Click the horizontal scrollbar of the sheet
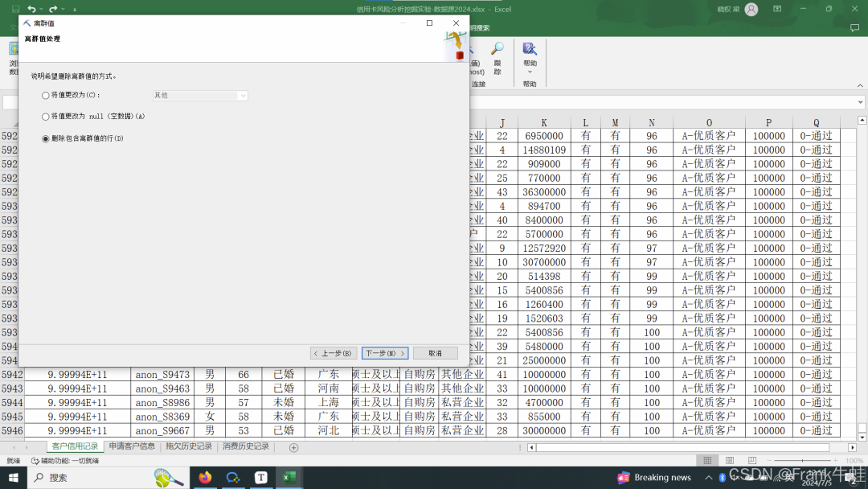868x489 pixels. coord(683,447)
